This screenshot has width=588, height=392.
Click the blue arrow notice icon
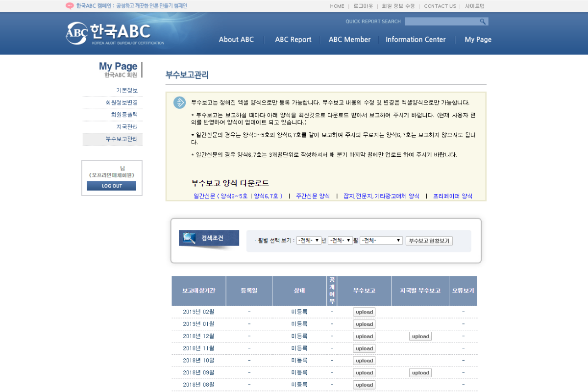point(180,102)
